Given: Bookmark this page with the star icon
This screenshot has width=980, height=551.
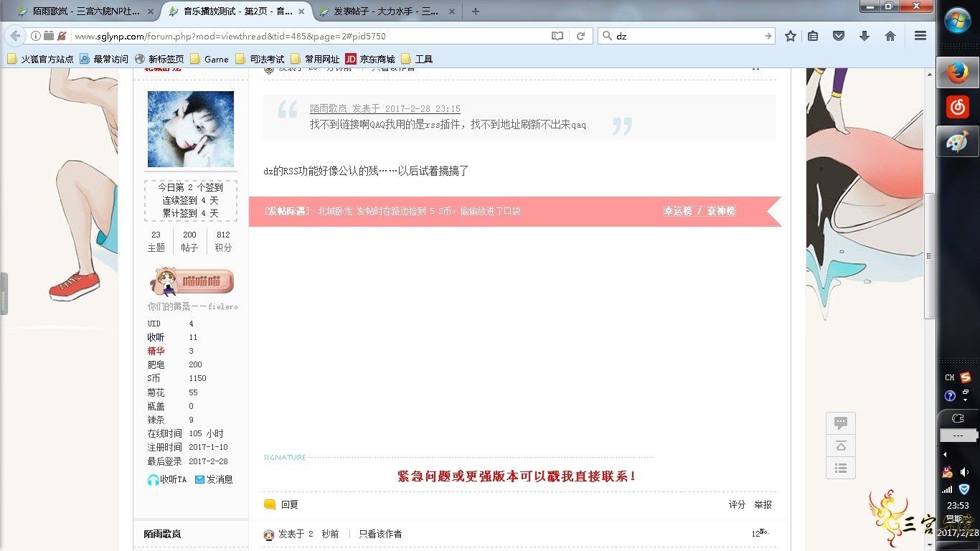Looking at the screenshot, I should pos(791,36).
